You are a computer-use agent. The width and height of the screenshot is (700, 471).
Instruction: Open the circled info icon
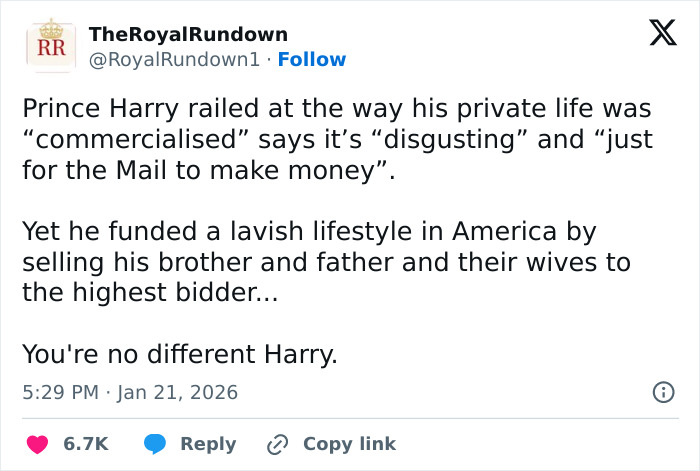pos(663,392)
